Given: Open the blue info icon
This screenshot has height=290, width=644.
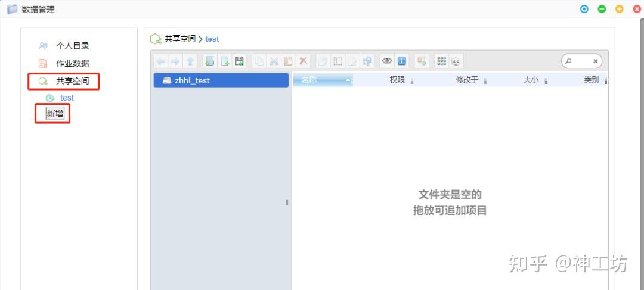Looking at the screenshot, I should click(x=402, y=61).
